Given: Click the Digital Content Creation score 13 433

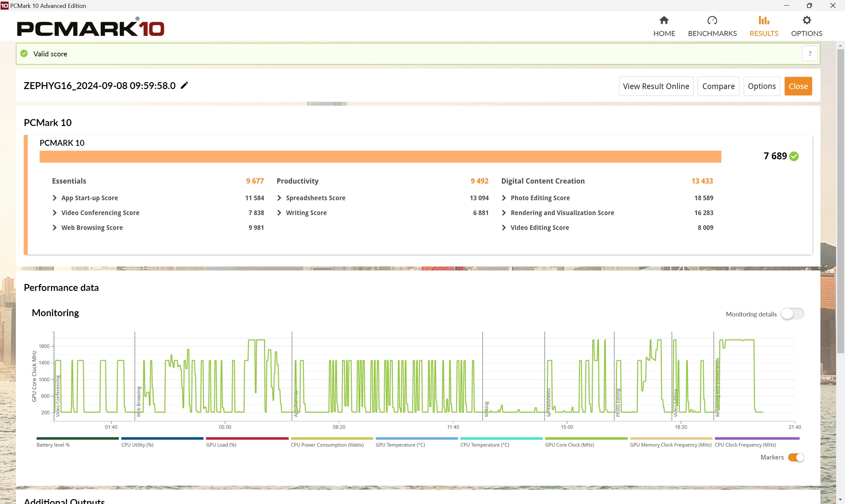Looking at the screenshot, I should tap(702, 181).
